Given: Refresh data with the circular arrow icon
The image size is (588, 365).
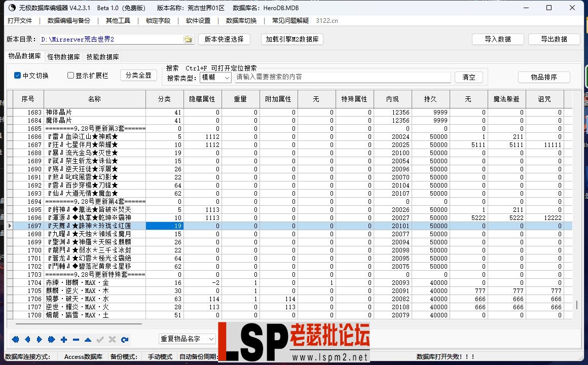Looking at the screenshot, I should point(124,340).
